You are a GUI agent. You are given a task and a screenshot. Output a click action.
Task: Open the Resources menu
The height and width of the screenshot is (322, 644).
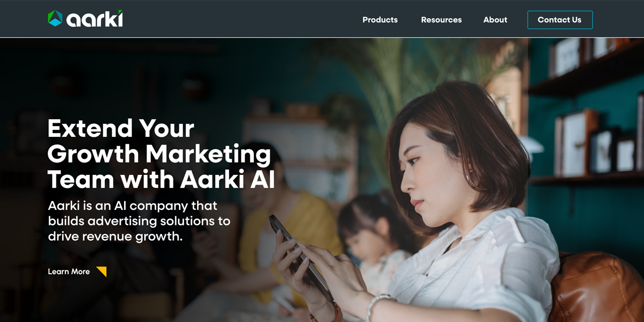click(441, 20)
